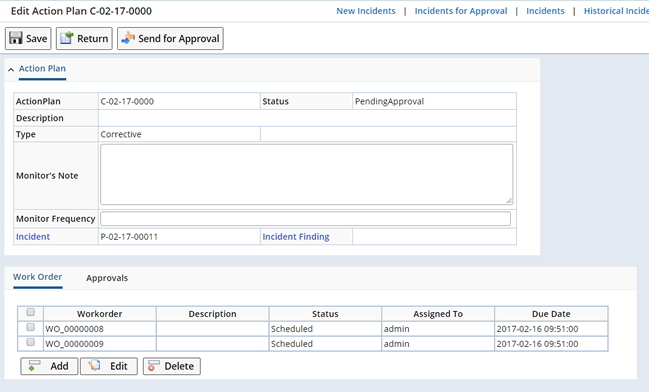Check the WO_00000009 row checkbox
649x392 pixels.
tap(31, 342)
